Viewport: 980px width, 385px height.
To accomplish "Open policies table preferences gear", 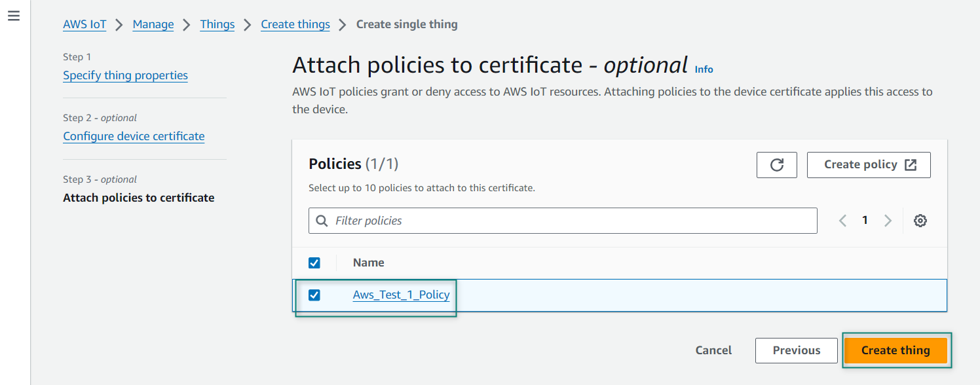I will [920, 221].
